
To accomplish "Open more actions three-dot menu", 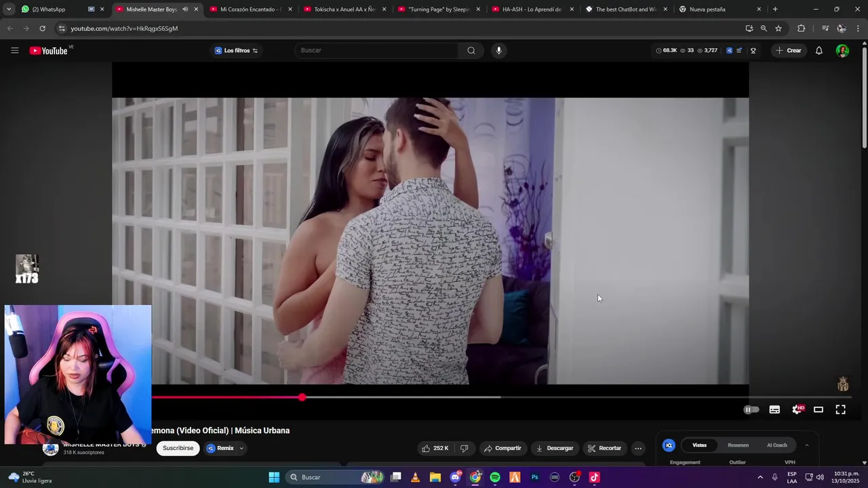I will click(638, 448).
